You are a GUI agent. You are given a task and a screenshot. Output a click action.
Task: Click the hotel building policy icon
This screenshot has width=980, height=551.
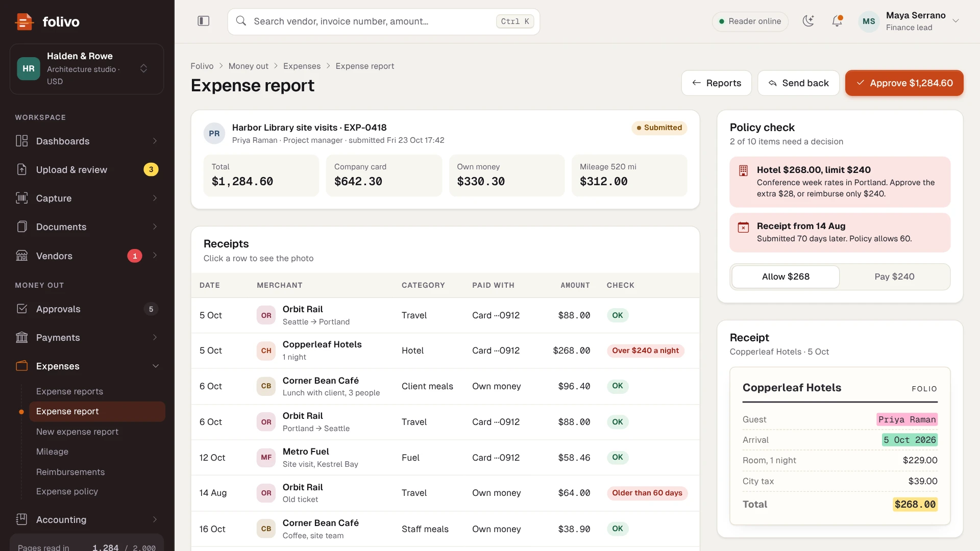(743, 171)
